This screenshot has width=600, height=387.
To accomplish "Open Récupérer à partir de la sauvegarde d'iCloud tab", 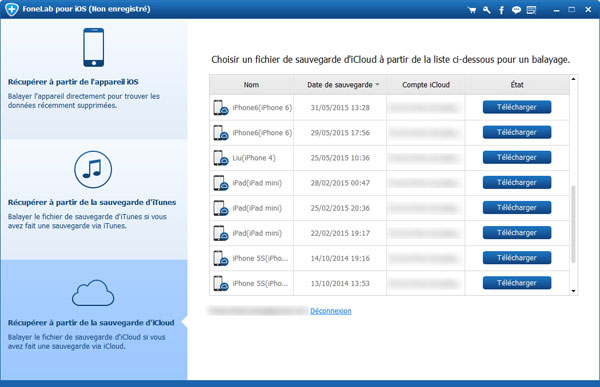I will tap(94, 320).
